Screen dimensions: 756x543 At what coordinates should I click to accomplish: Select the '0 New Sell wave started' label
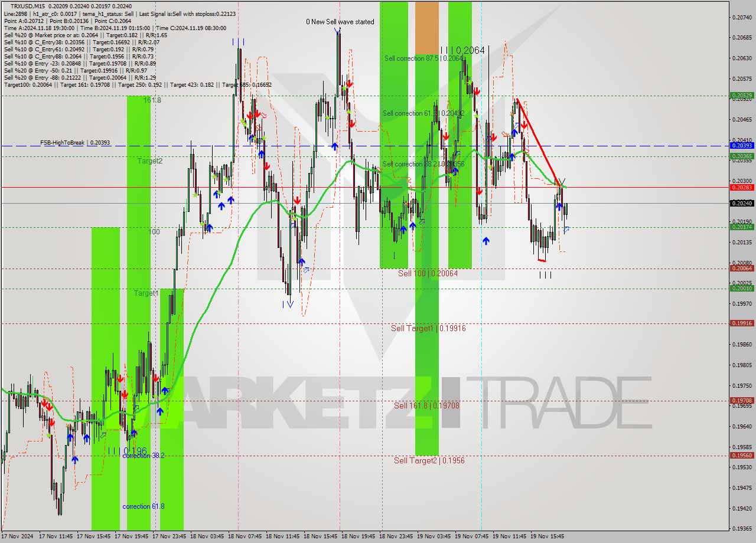[x=340, y=22]
